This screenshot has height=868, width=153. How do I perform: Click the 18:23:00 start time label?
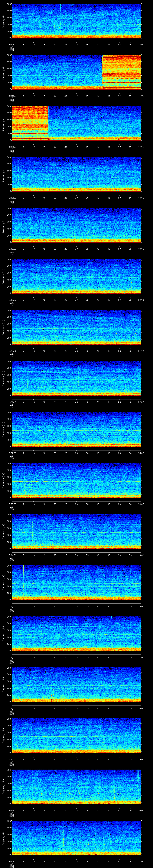[x=12, y=504]
